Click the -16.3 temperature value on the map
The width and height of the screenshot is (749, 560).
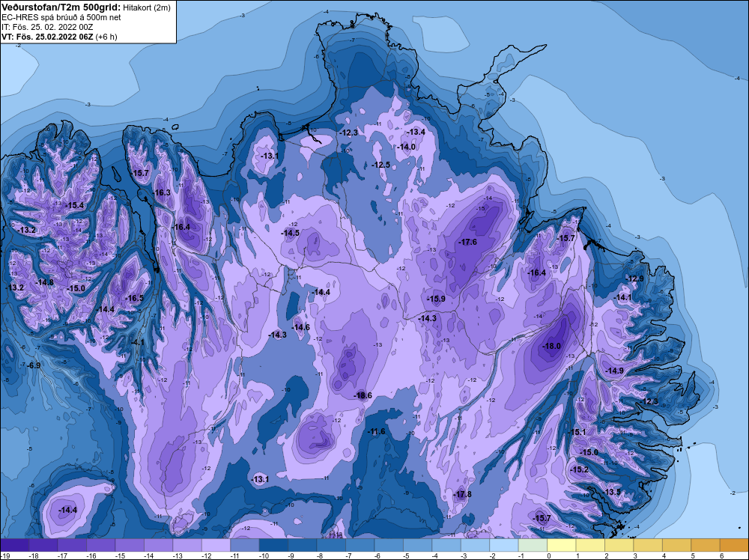162,192
